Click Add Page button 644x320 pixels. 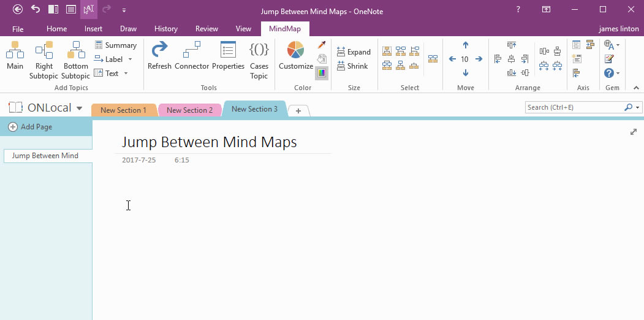(x=31, y=127)
